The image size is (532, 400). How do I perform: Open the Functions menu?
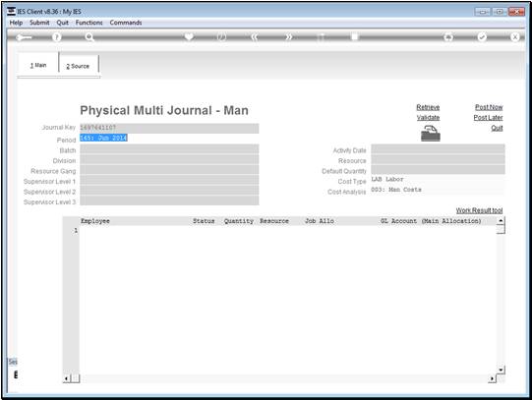click(89, 23)
